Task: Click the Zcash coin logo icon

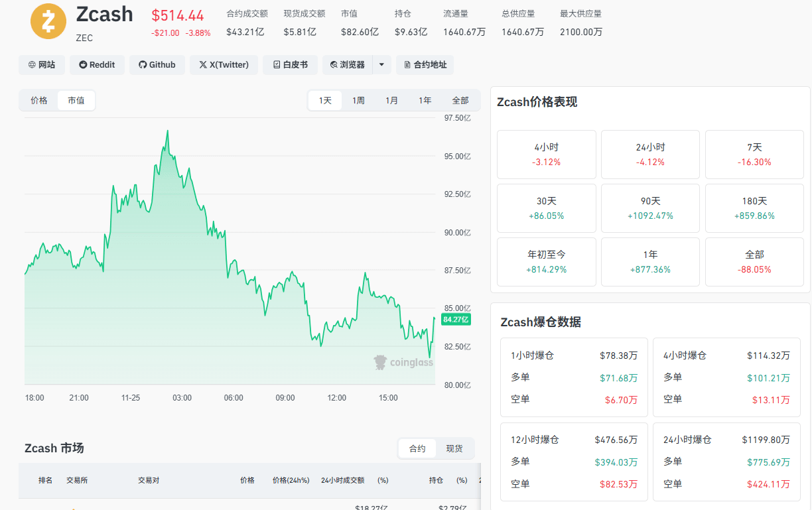Action: tap(48, 21)
